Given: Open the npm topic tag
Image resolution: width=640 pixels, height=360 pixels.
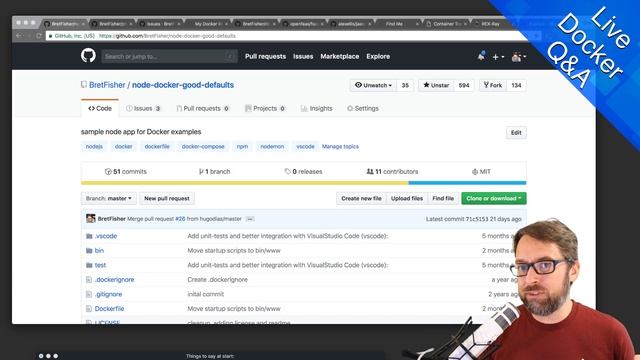Looking at the screenshot, I should click(242, 147).
